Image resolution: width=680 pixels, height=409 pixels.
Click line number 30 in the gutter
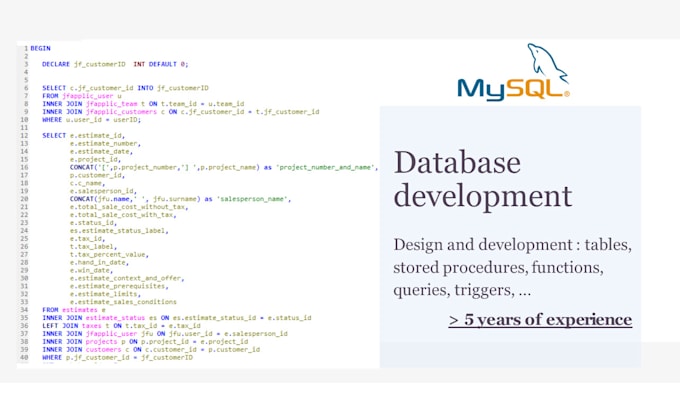(x=24, y=278)
